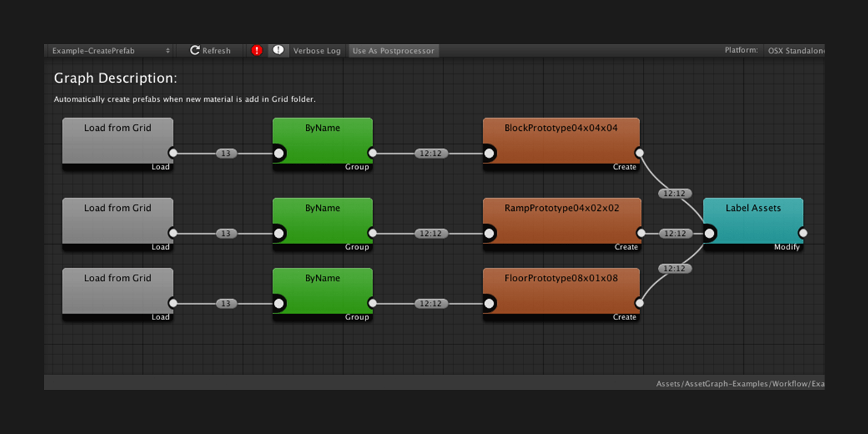Click the output port of the top Load from Grid node
Image resolution: width=868 pixels, height=434 pixels.
pyautogui.click(x=174, y=153)
